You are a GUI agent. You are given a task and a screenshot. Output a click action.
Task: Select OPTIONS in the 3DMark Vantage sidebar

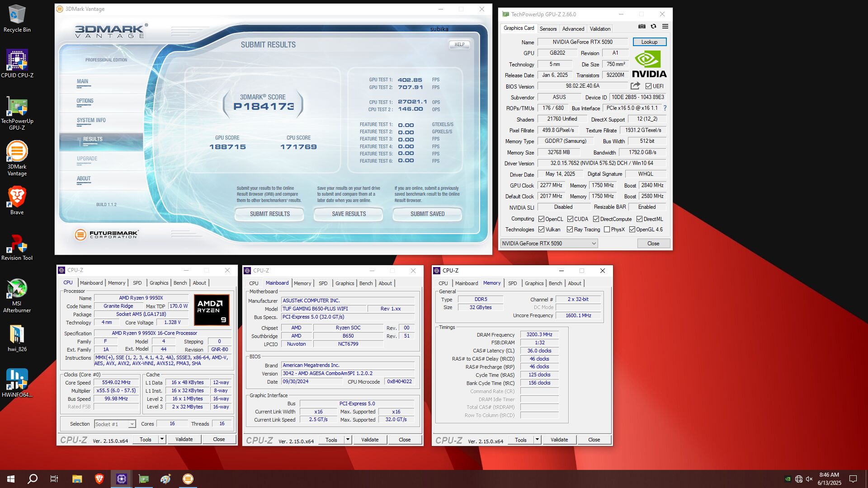(x=85, y=101)
